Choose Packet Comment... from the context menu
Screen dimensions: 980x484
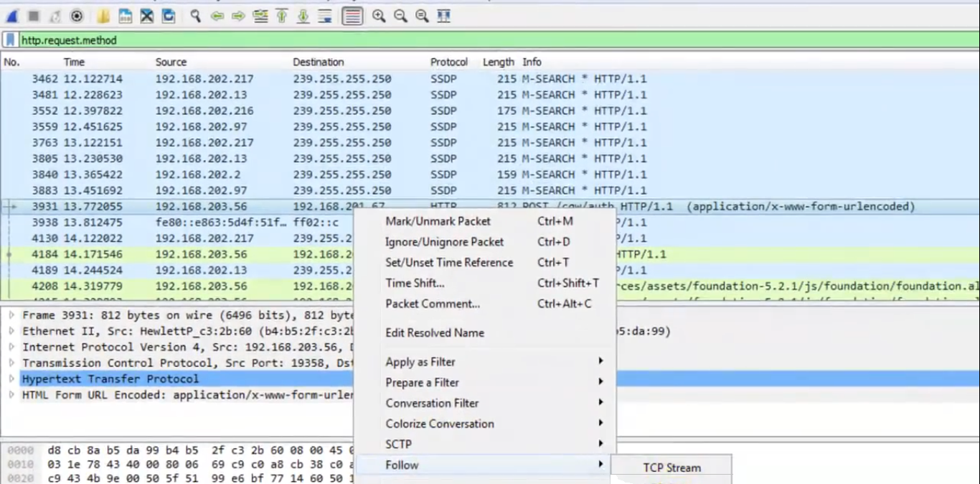pos(432,304)
